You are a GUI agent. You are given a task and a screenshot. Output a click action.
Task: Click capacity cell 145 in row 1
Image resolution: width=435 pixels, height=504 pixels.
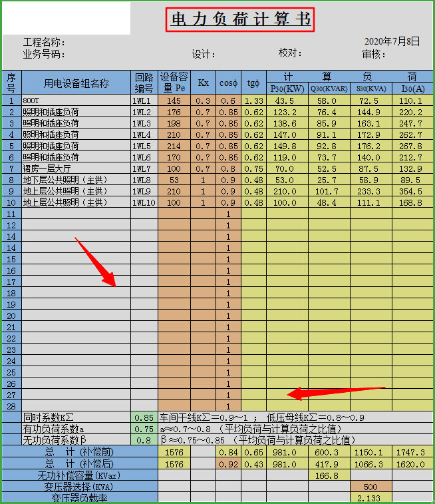pos(174,101)
